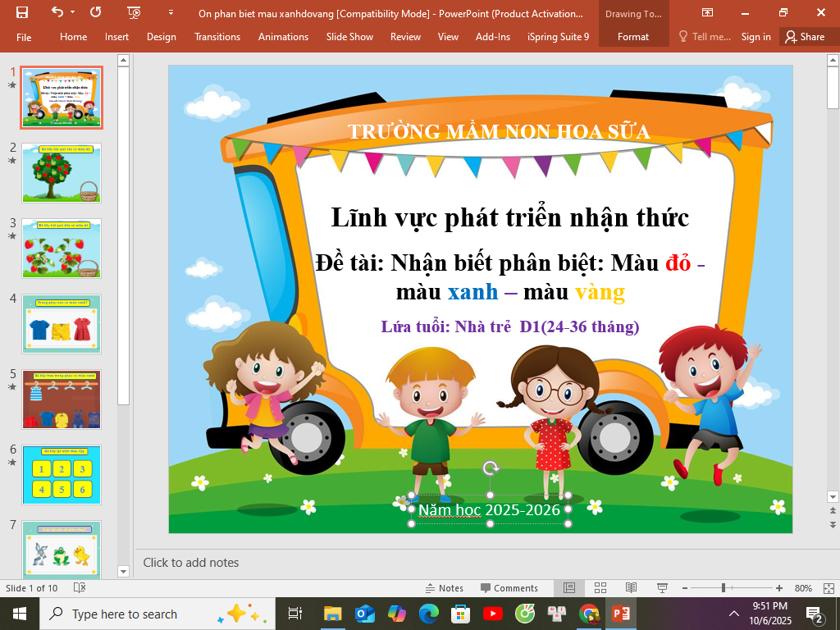Open the Animations tab

pos(283,37)
